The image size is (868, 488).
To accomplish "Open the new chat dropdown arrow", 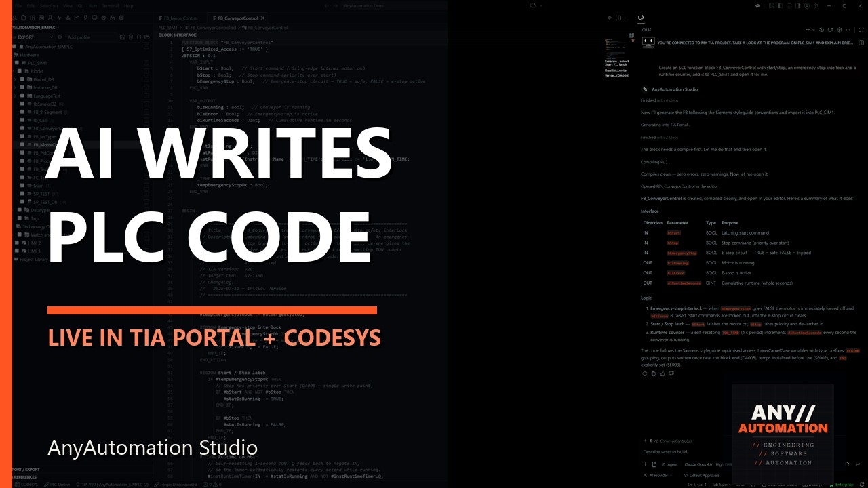I will (x=813, y=30).
